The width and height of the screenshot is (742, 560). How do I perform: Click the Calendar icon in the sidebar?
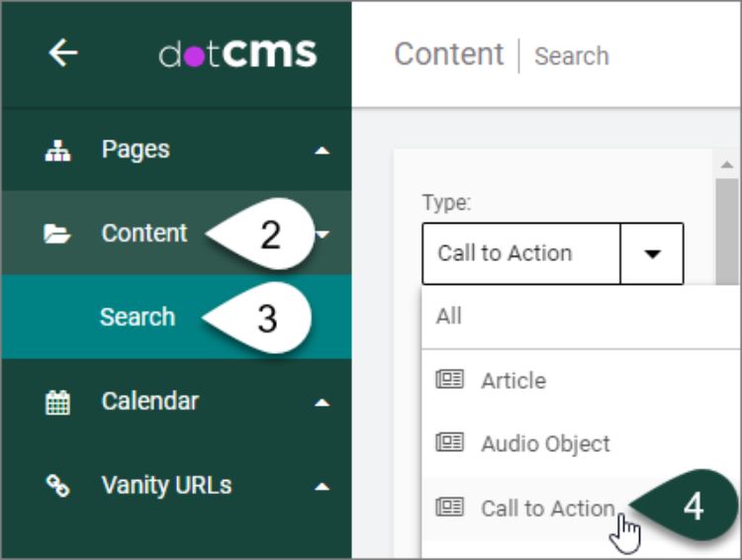point(57,403)
